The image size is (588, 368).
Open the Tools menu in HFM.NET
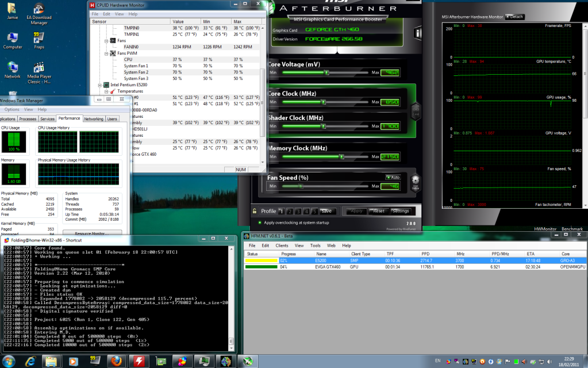pyautogui.click(x=315, y=246)
